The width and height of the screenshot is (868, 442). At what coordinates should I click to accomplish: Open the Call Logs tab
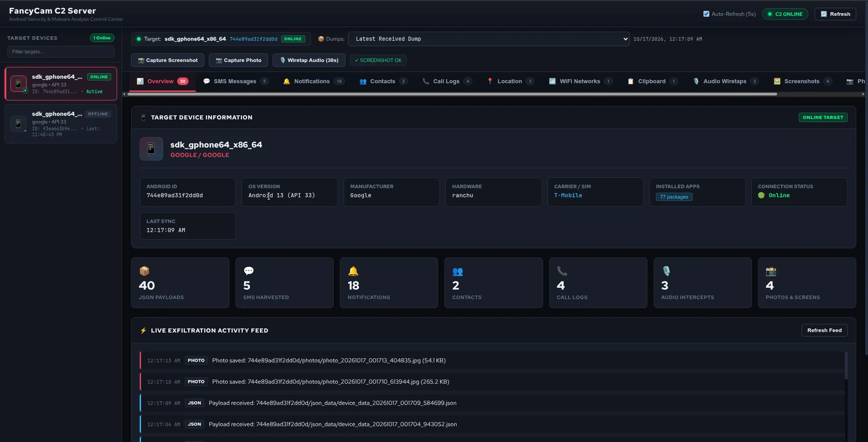pos(447,81)
